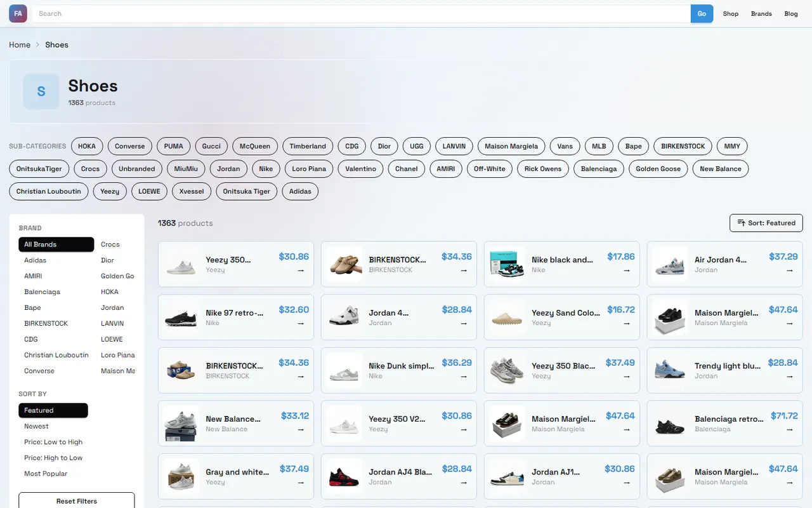Select Adidas sub-category chip
This screenshot has height=508, width=812.
click(x=301, y=191)
